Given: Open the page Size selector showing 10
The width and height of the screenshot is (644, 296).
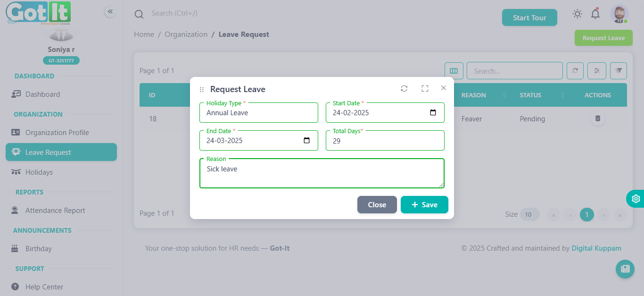Looking at the screenshot, I should [x=529, y=215].
